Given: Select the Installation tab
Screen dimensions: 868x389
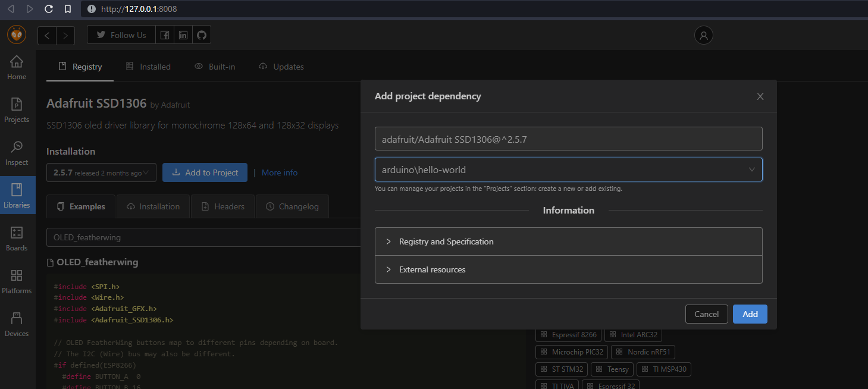Looking at the screenshot, I should 153,206.
